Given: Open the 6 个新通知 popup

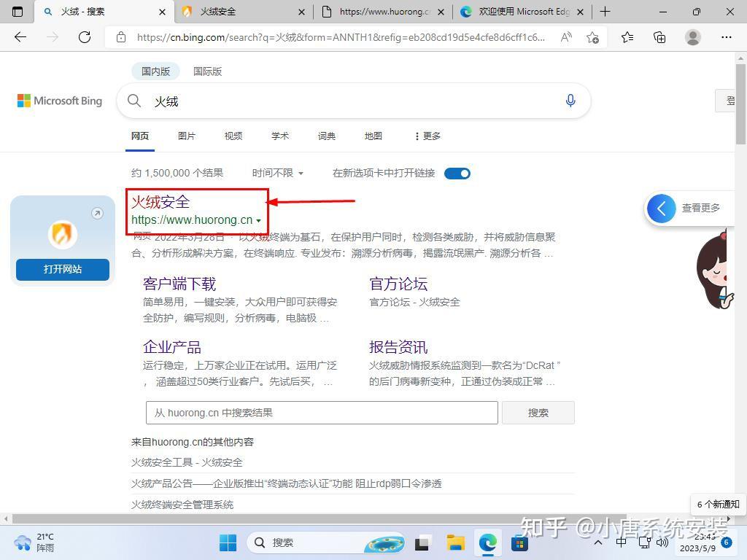Looking at the screenshot, I should [718, 505].
